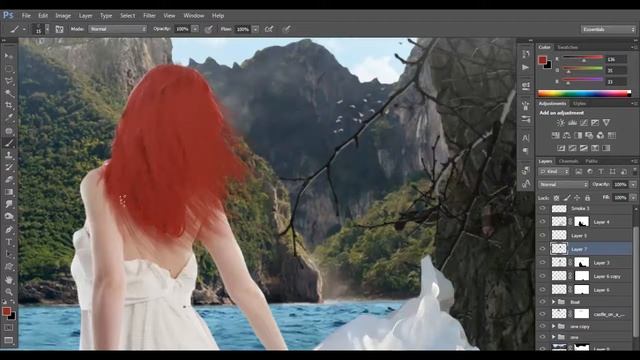
Task: Select the Lasso tool
Action: [9, 81]
